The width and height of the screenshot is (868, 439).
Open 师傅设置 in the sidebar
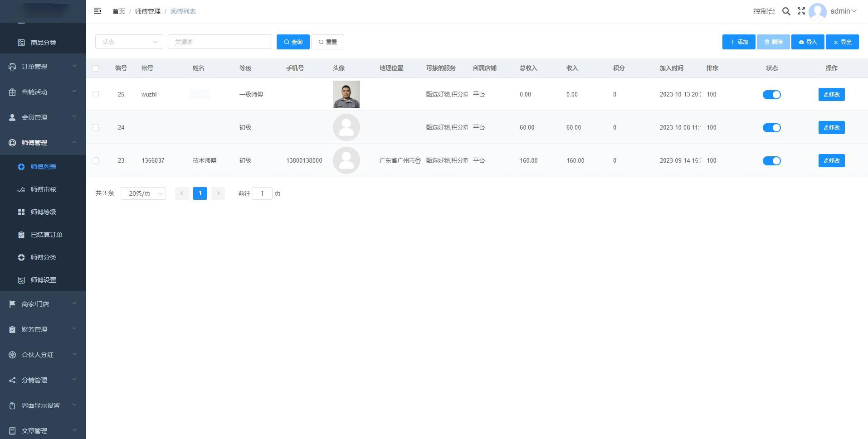(43, 280)
